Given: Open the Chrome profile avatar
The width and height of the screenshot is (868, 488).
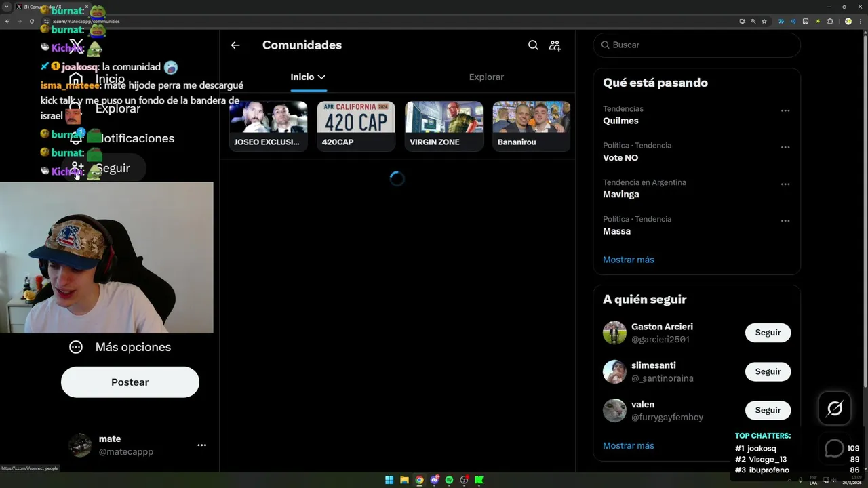Looking at the screenshot, I should point(848,21).
